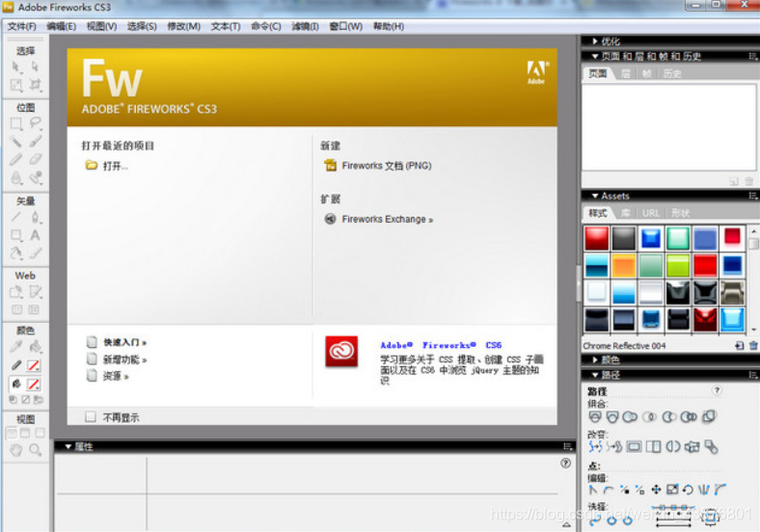
Task: Select the Blur tool
Action: (x=16, y=178)
